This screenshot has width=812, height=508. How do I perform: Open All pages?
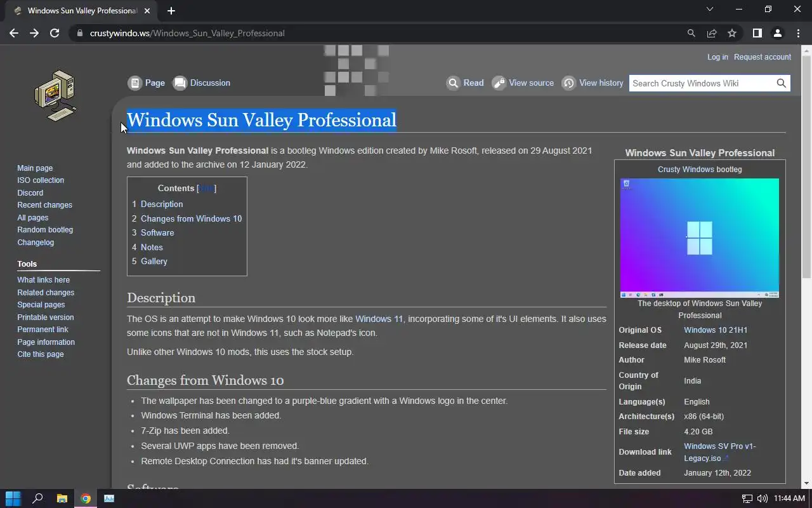(x=33, y=218)
